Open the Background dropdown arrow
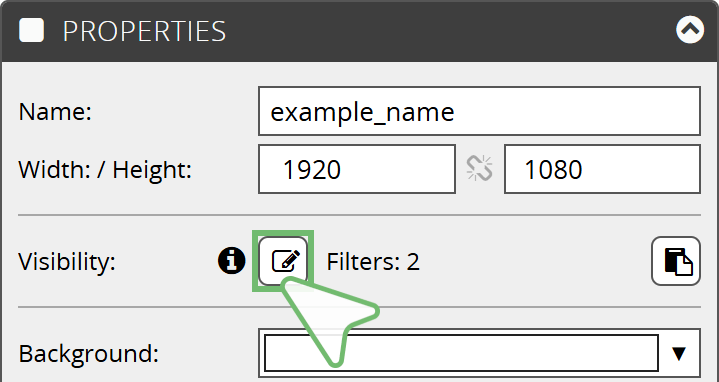The height and width of the screenshot is (382, 719). (x=679, y=353)
